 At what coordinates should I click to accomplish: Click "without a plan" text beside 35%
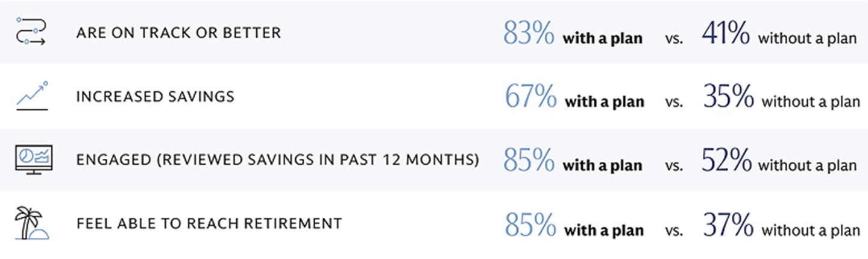tap(811, 103)
